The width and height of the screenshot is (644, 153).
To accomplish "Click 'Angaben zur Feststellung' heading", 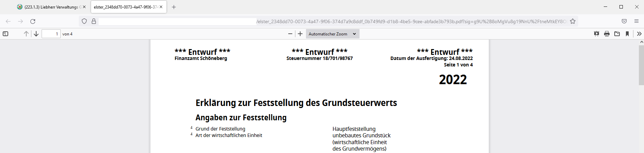I will [x=241, y=118].
